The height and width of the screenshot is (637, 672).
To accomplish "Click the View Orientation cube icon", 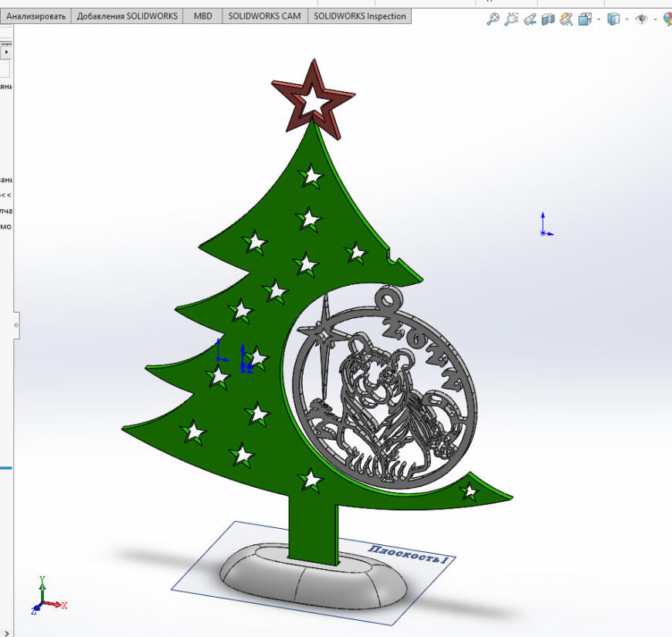I will click(585, 19).
